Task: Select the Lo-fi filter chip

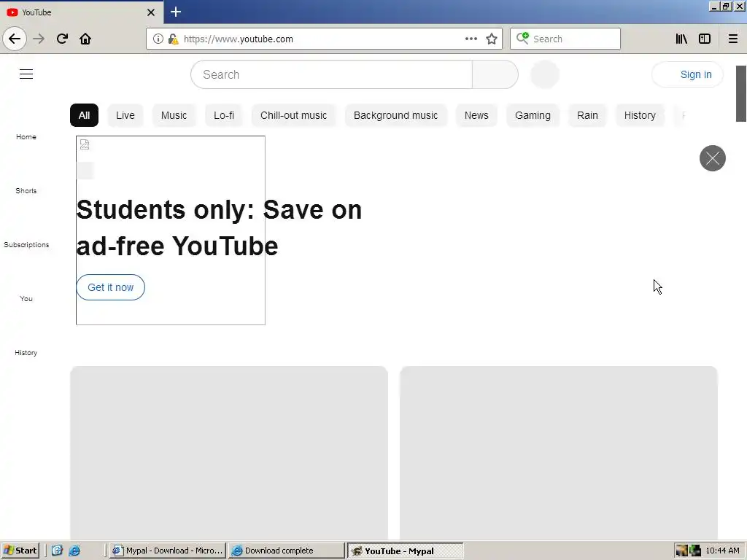Action: point(224,115)
